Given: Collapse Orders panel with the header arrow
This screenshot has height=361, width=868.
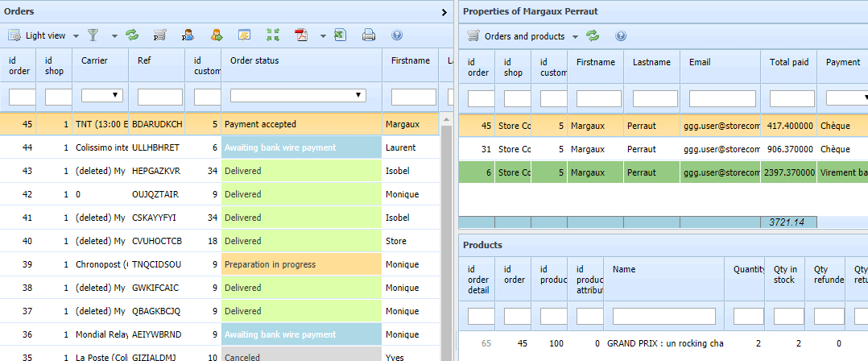Looking at the screenshot, I should point(444,12).
